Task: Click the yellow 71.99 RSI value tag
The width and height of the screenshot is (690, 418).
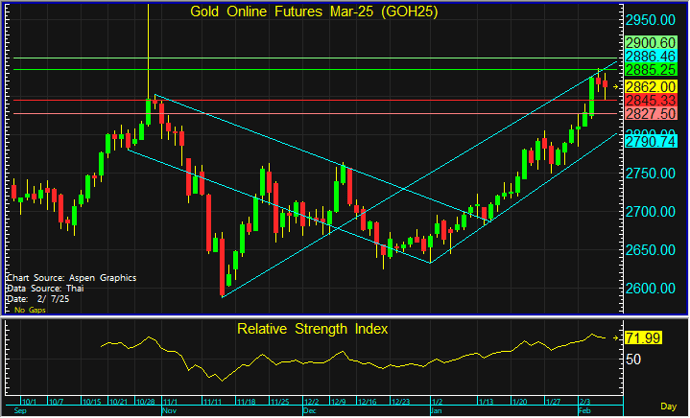Action: click(645, 340)
